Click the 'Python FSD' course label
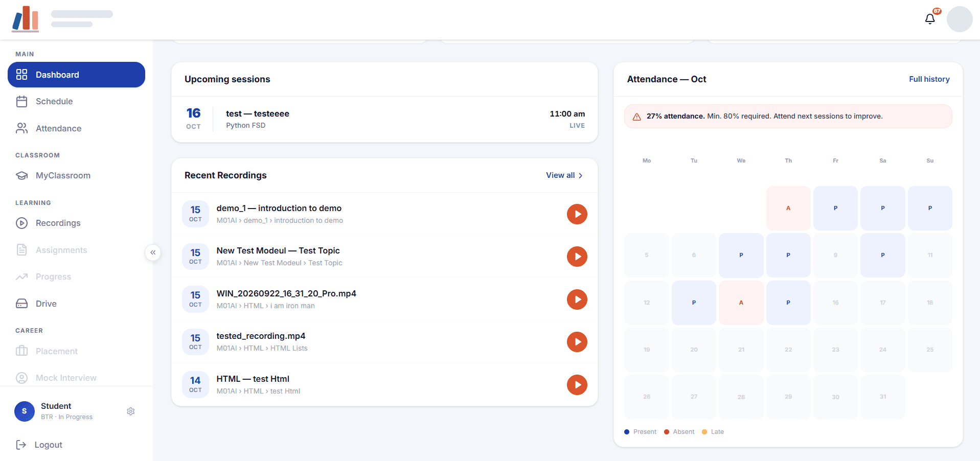 point(246,125)
